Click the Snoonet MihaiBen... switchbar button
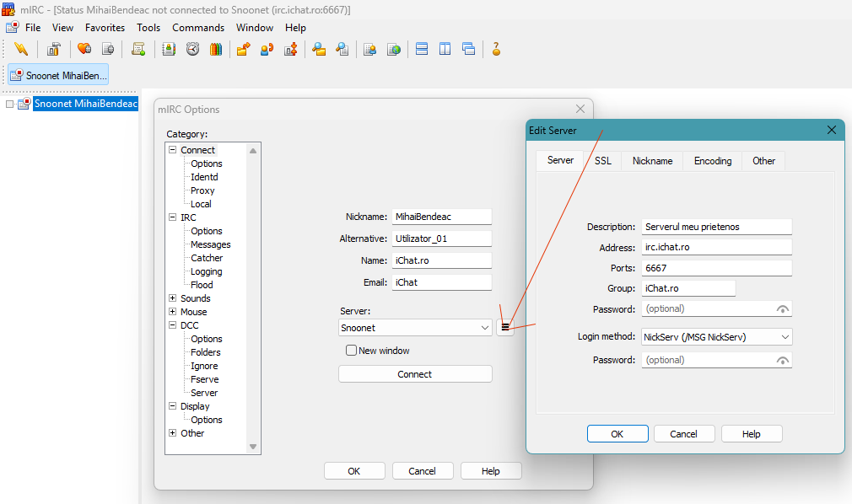The height and width of the screenshot is (504, 852). click(x=58, y=75)
